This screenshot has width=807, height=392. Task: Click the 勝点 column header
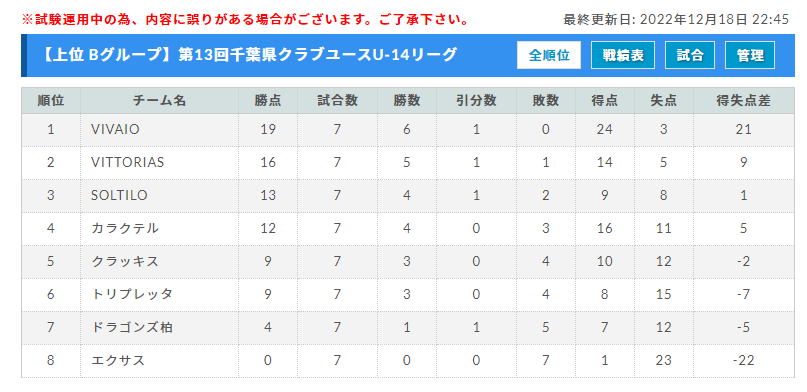point(268,101)
